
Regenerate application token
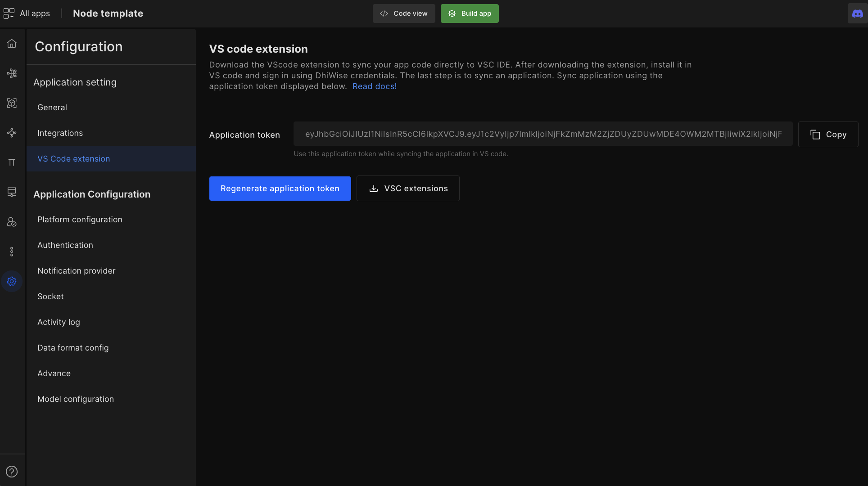(x=280, y=189)
